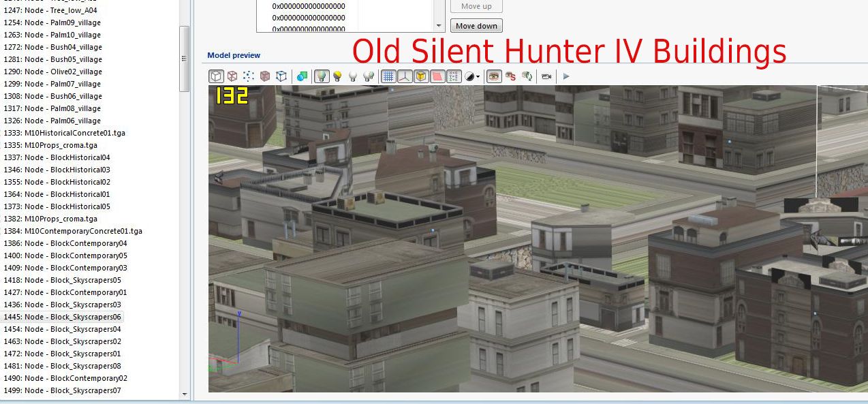Select node 1326 Palm06_village

point(52,121)
